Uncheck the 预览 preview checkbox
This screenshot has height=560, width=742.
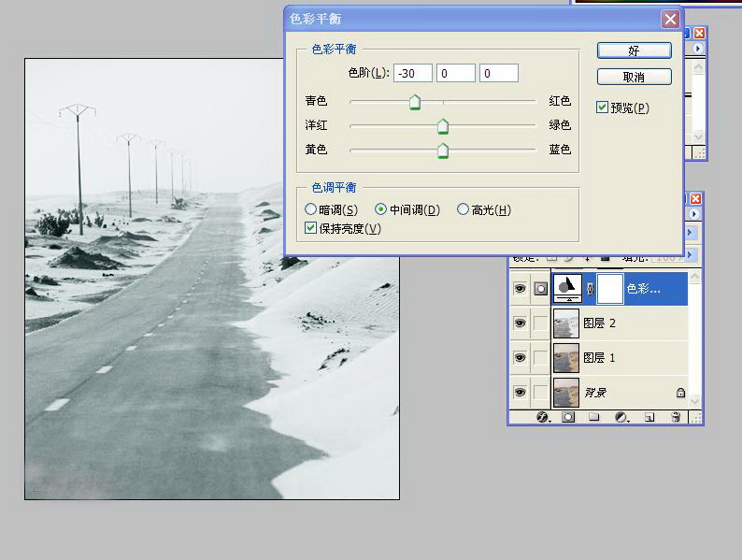click(603, 108)
